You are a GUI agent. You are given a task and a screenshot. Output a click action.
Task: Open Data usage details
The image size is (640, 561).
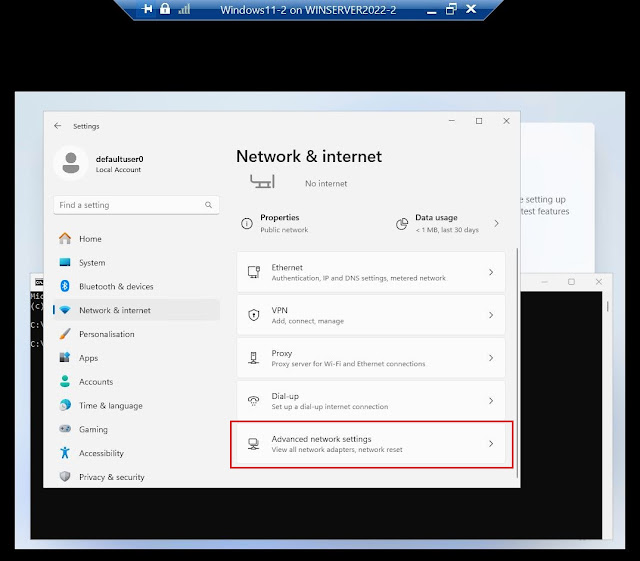click(448, 223)
